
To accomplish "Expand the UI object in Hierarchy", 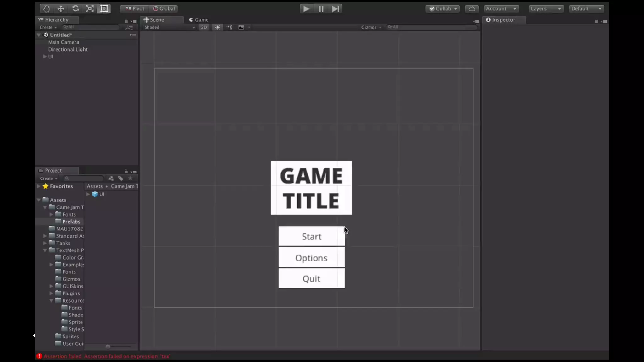I will click(45, 57).
